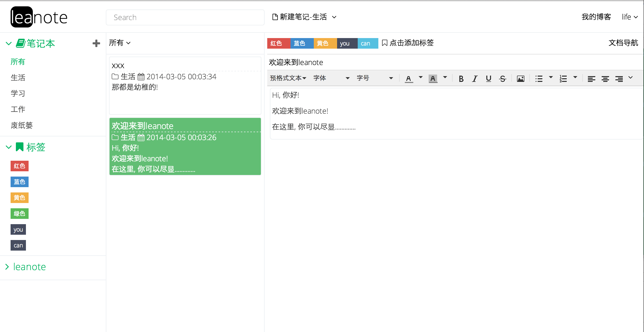The width and height of the screenshot is (644, 332).
Task: Open the 废纸篓 trash notebook
Action: [x=22, y=125]
